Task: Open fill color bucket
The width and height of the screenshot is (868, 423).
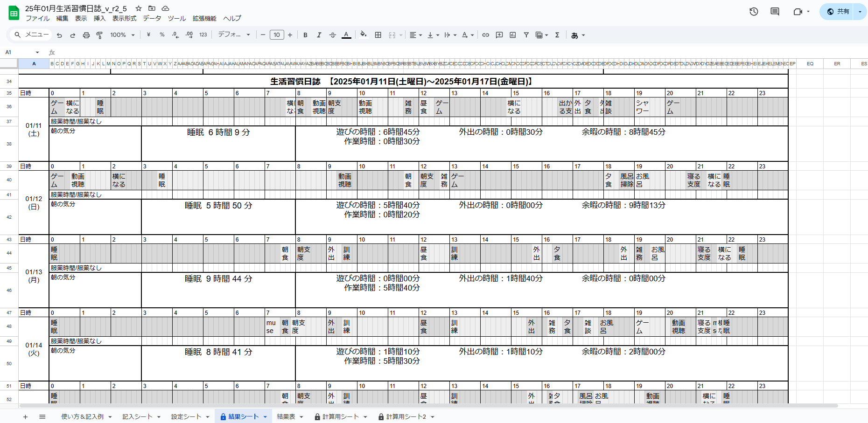Action: point(364,35)
